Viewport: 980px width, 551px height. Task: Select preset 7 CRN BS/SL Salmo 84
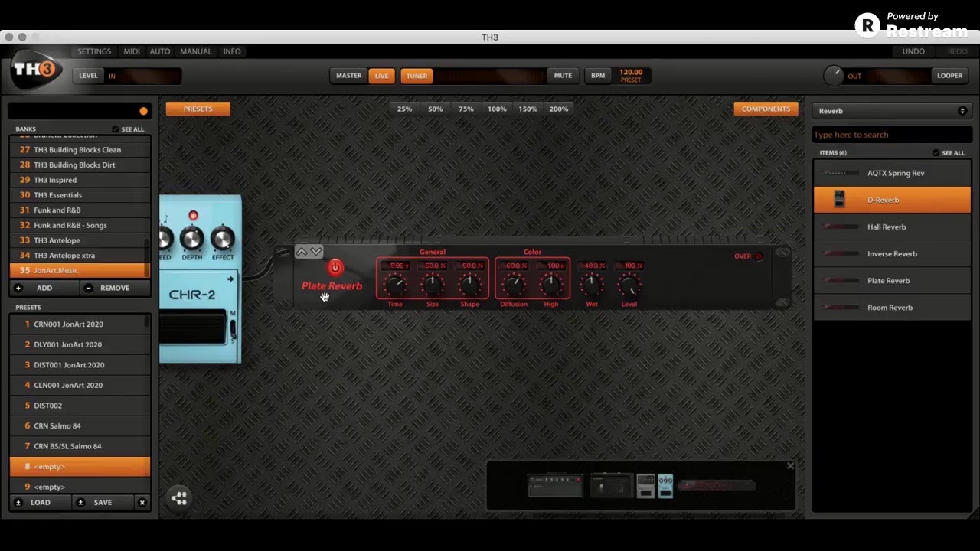coord(80,446)
